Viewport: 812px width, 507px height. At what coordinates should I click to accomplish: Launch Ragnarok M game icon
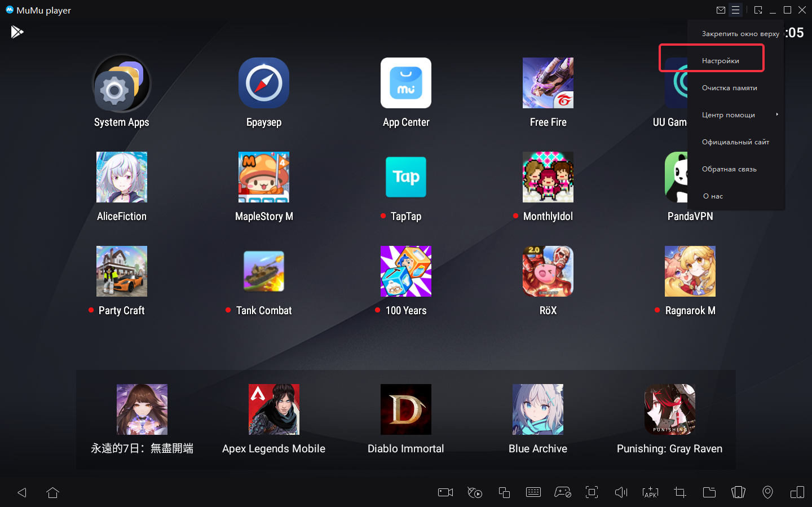coord(690,271)
